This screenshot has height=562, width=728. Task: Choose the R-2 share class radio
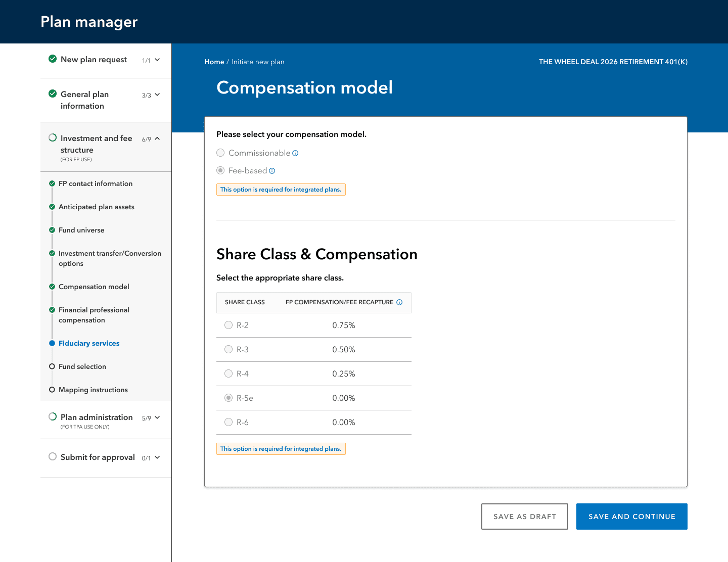click(x=229, y=325)
